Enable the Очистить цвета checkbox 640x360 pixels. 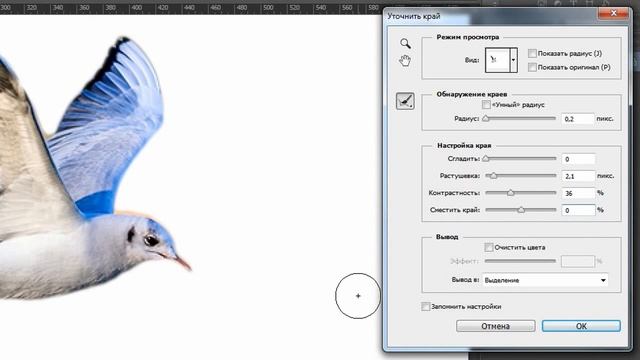(489, 247)
